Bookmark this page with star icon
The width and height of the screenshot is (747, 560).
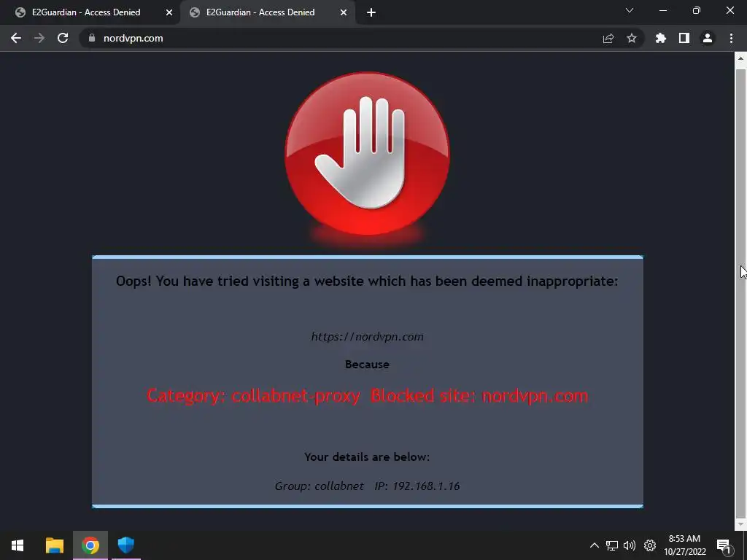coord(632,38)
